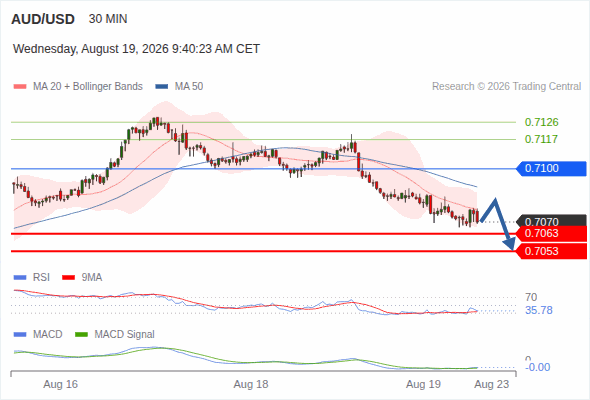This screenshot has width=590, height=400.
Task: Click the AUD/USD symbol title
Action: [43, 19]
